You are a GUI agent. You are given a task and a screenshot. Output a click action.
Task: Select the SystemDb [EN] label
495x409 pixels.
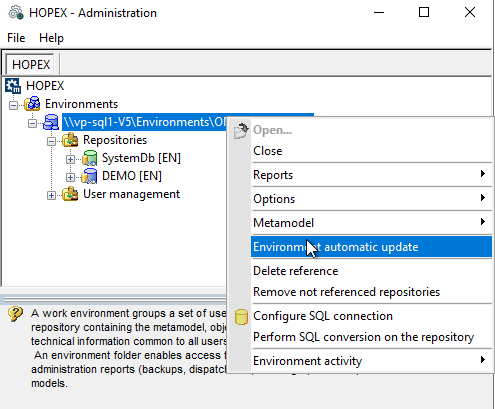tap(141, 158)
